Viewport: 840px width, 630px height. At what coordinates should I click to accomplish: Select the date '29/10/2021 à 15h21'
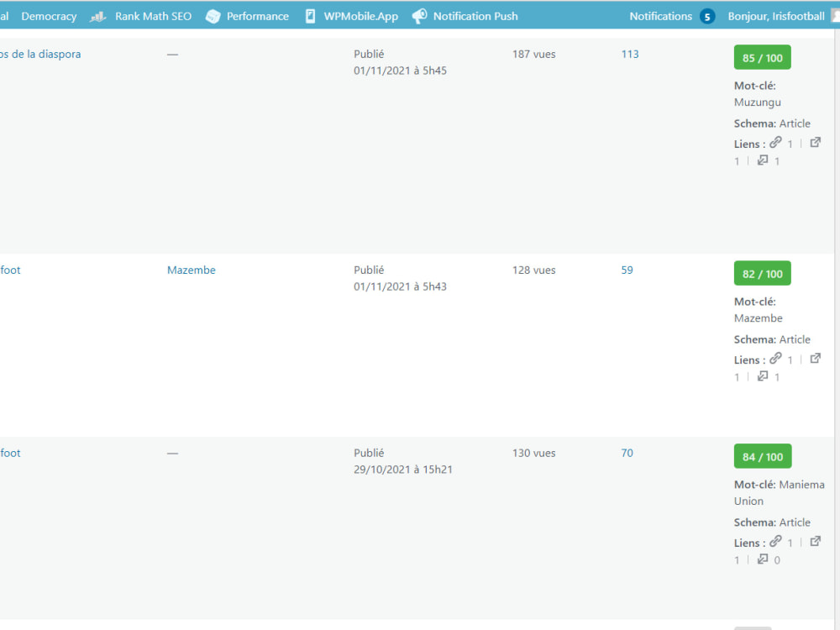coord(403,470)
